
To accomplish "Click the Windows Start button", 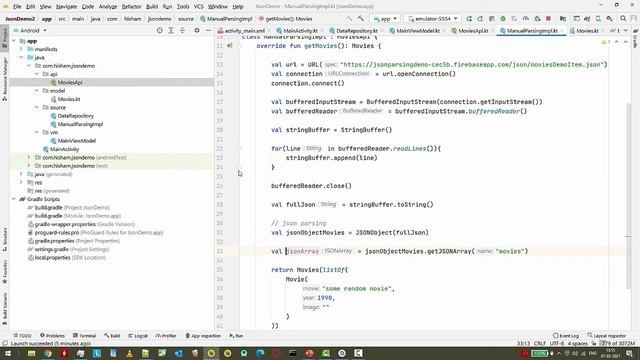I will click(x=8, y=353).
